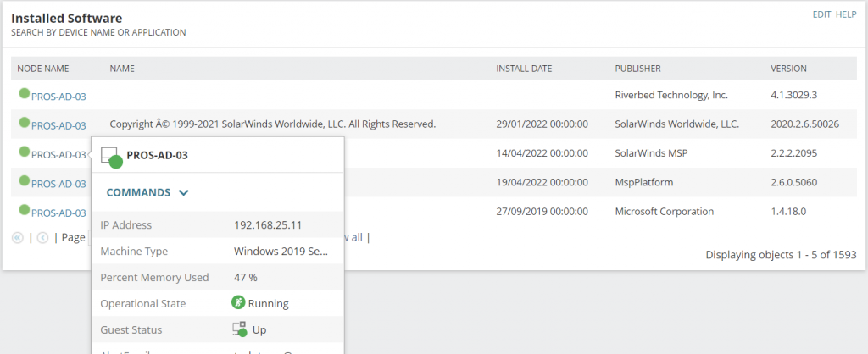
Task: Sort by PUBLISHER column header
Action: (637, 69)
